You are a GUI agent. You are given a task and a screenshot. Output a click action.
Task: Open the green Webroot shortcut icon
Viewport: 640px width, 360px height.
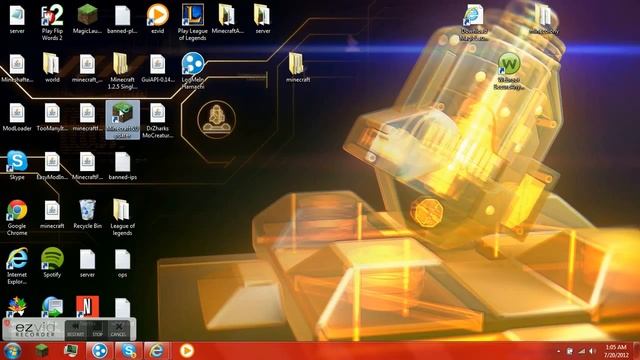(x=509, y=71)
